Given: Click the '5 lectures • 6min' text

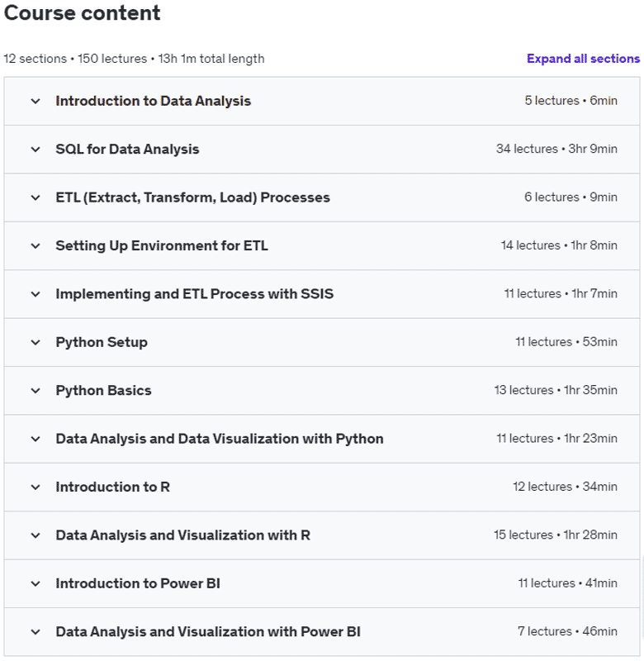Looking at the screenshot, I should click(571, 101).
